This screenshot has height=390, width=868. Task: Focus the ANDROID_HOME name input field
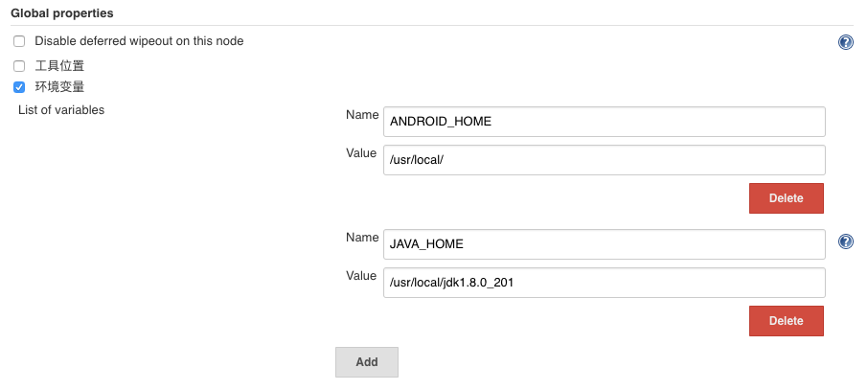(x=604, y=122)
